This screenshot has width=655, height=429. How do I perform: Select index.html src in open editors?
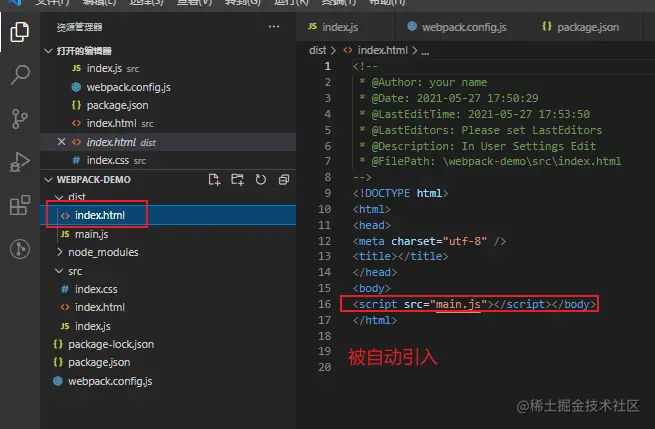168,124
